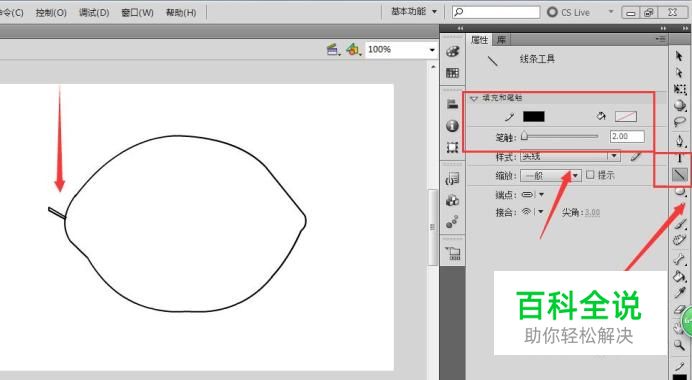Select the Deco tool

(x=680, y=240)
